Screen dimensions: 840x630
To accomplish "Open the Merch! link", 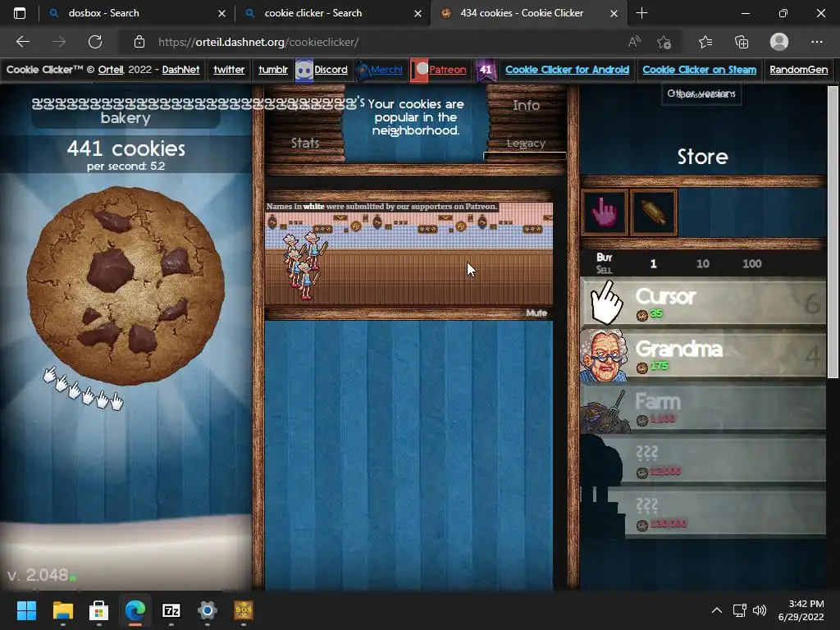I will pyautogui.click(x=386, y=70).
